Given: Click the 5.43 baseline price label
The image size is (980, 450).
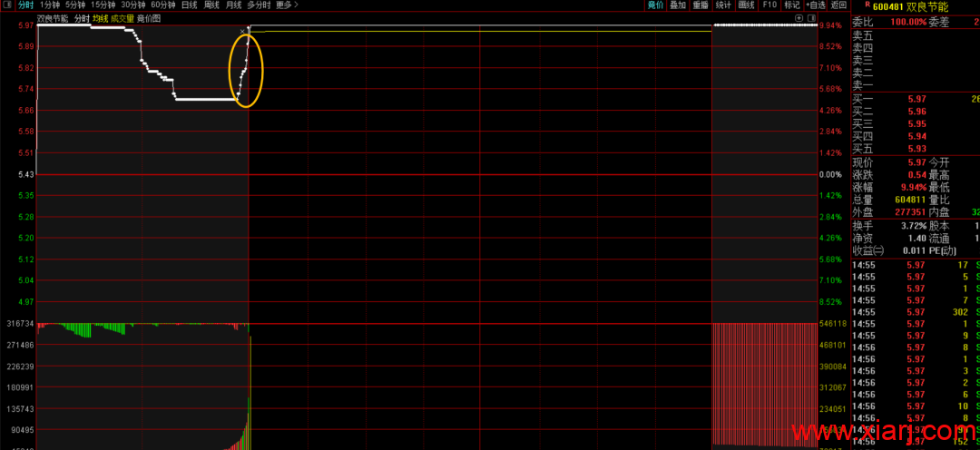Looking at the screenshot, I should coord(26,174).
